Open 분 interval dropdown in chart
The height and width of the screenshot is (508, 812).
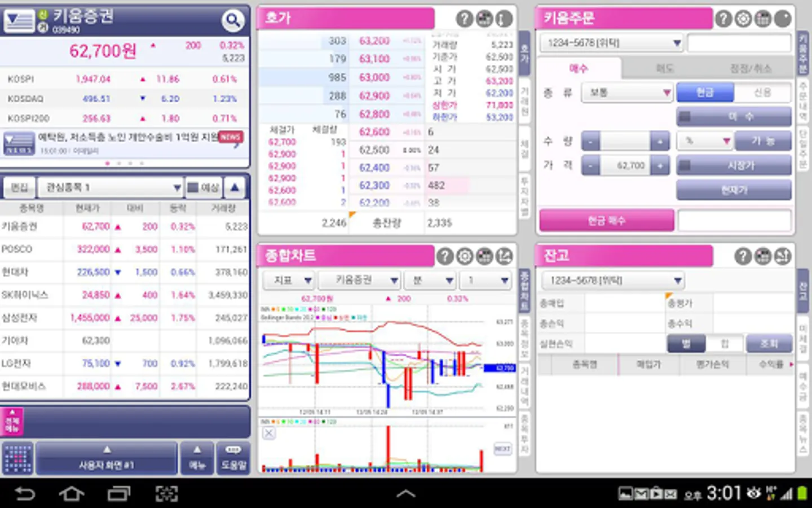(430, 281)
